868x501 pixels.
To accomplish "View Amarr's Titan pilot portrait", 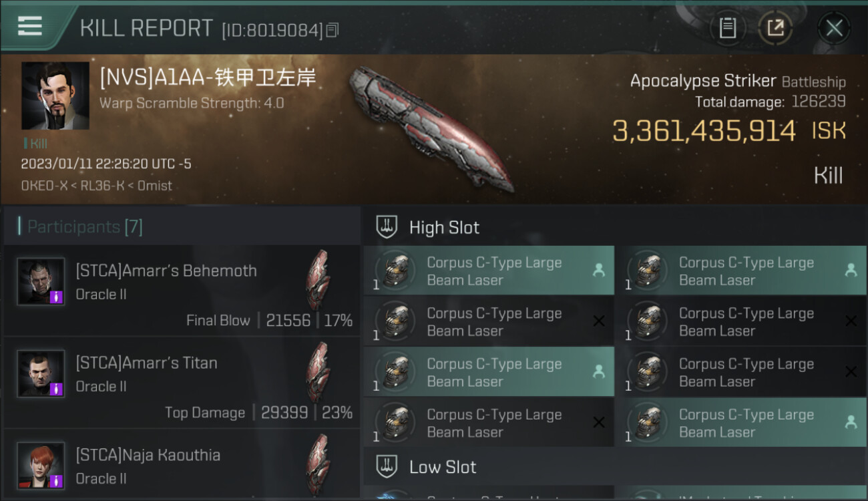I will pyautogui.click(x=41, y=373).
